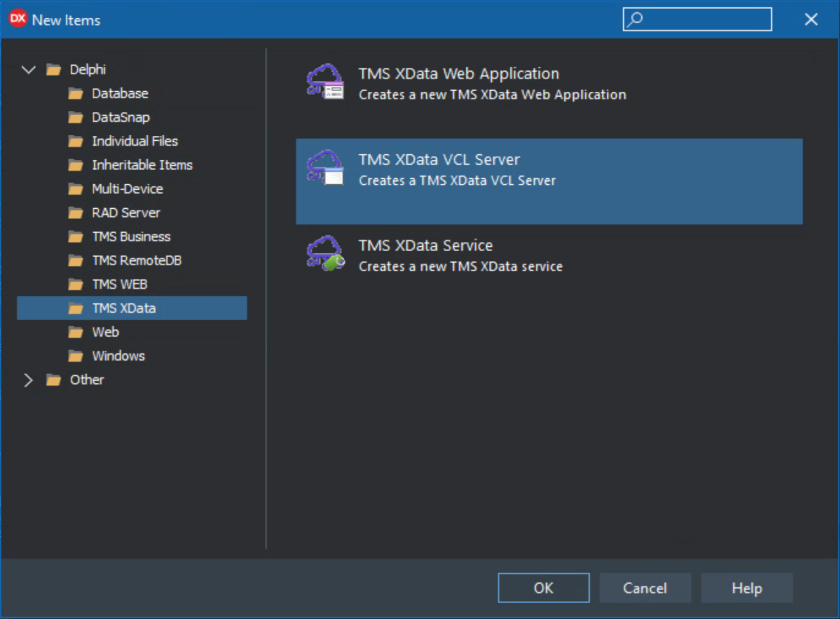
Task: Select TMS WEB category
Action: (x=119, y=285)
